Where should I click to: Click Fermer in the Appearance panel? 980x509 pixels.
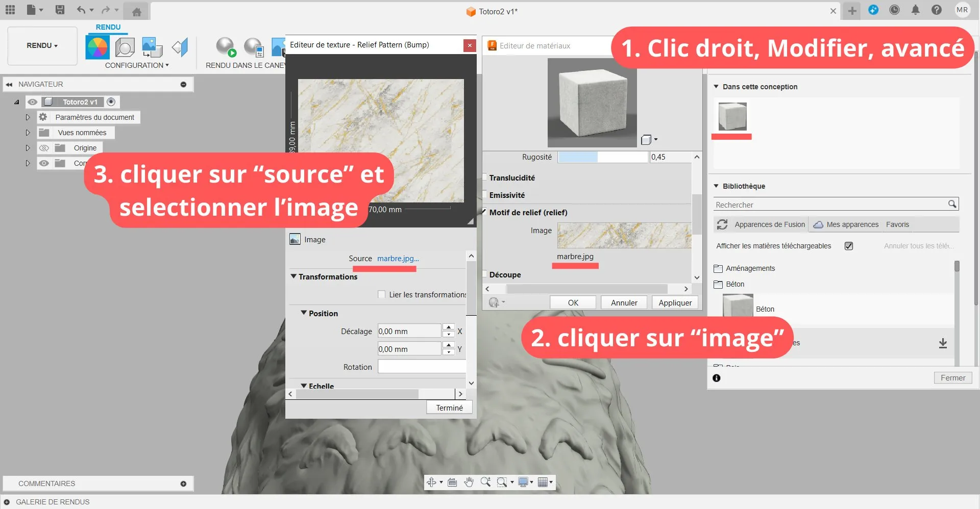953,378
